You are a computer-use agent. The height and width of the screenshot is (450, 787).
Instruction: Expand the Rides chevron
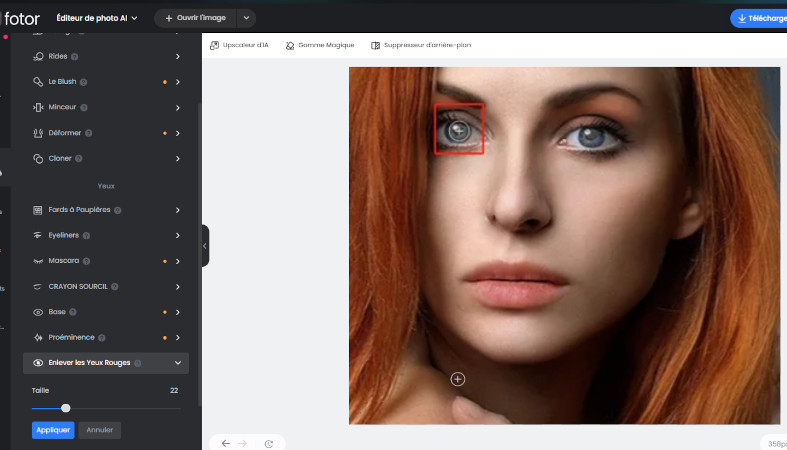click(x=178, y=57)
